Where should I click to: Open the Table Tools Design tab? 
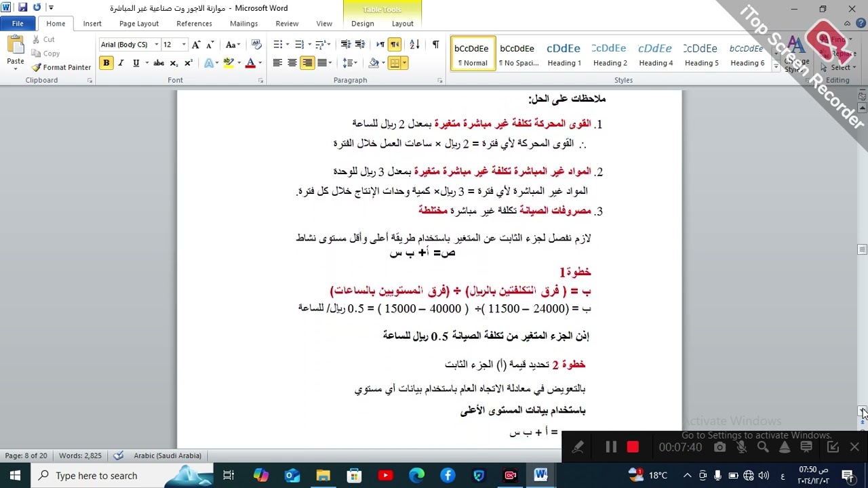[362, 24]
